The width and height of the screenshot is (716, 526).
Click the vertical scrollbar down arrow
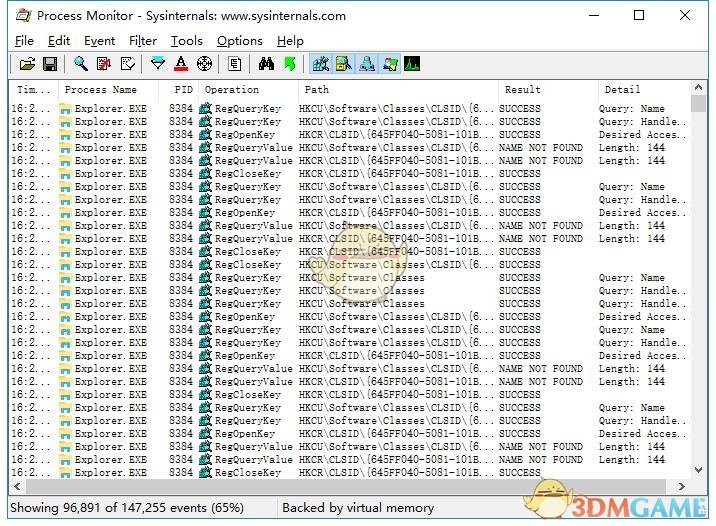(x=698, y=470)
